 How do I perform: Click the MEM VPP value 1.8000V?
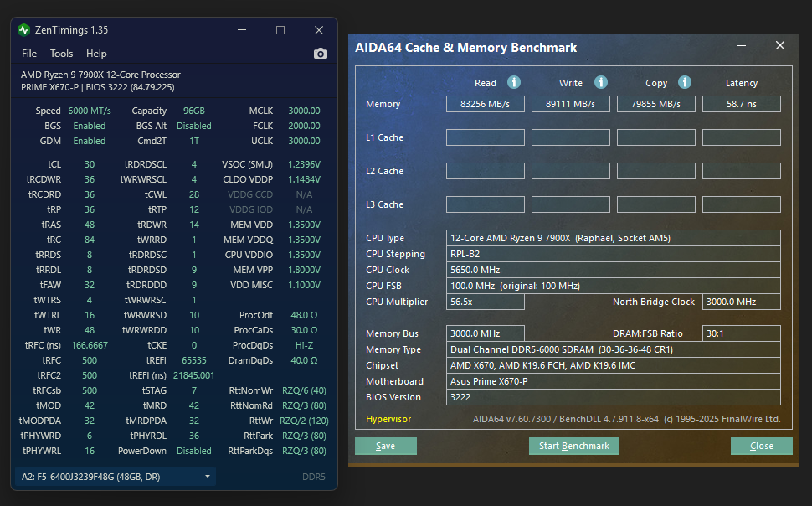point(304,270)
